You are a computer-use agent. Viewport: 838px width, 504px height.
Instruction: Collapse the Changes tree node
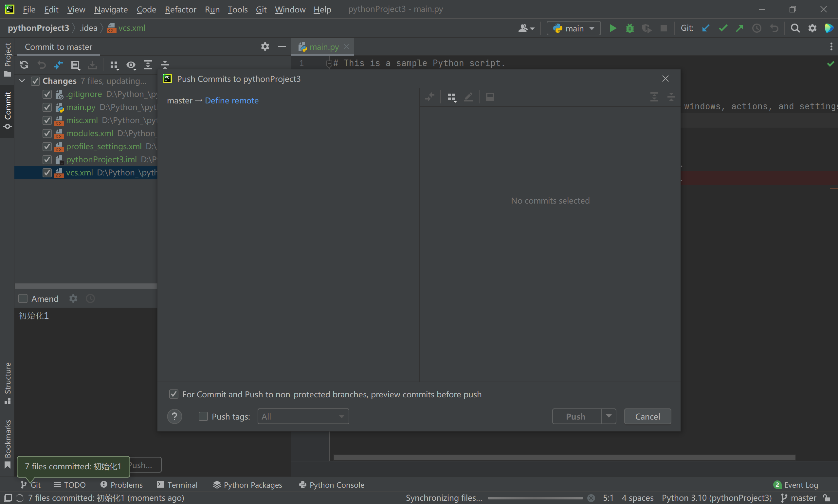22,81
